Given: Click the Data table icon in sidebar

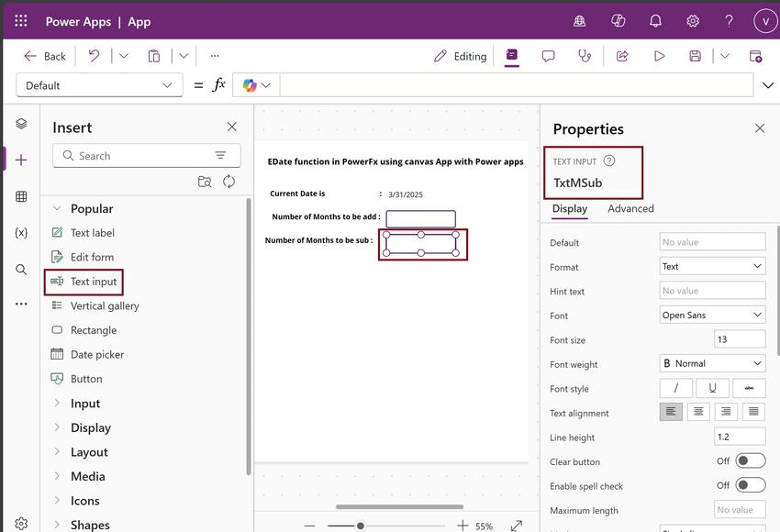Looking at the screenshot, I should tap(21, 196).
